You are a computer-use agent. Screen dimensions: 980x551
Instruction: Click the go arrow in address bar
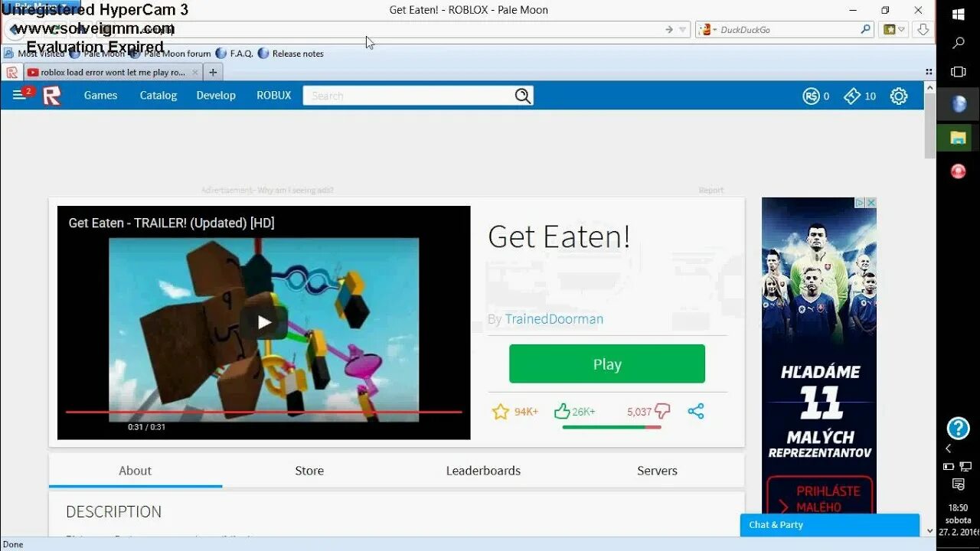(x=669, y=29)
